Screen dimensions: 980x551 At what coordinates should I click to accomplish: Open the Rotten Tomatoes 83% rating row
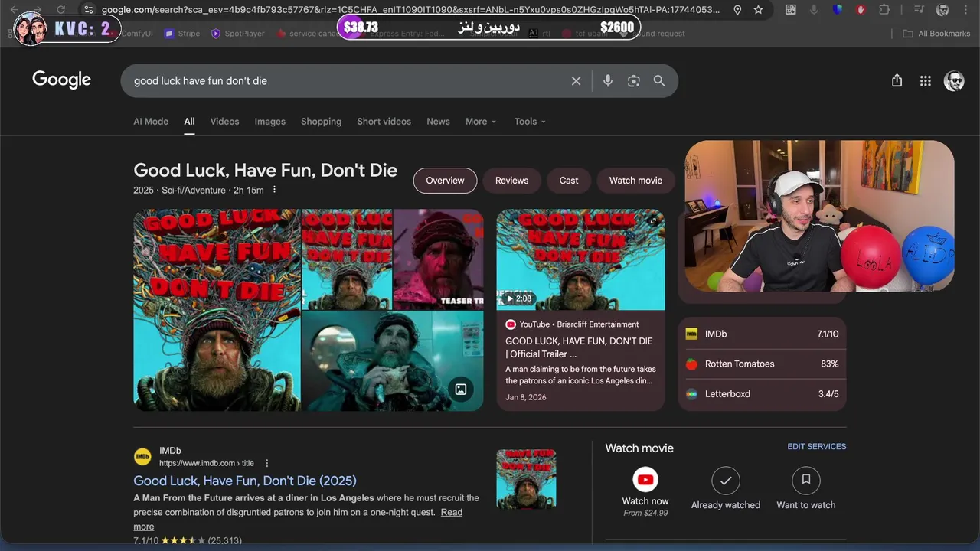(x=763, y=364)
